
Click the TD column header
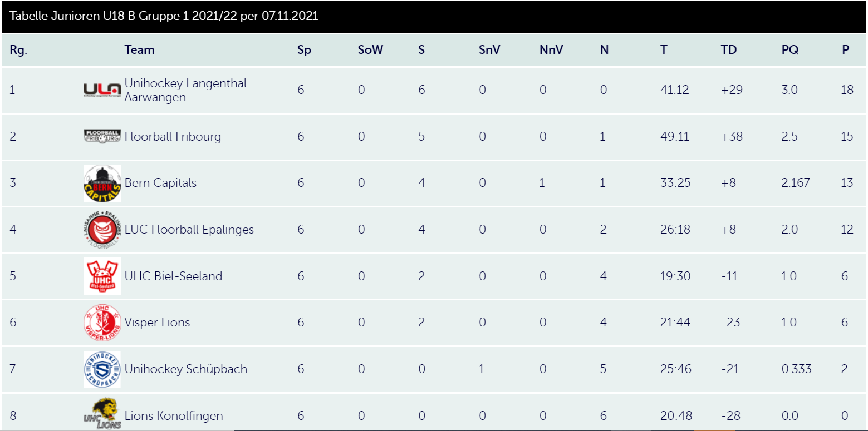728,50
